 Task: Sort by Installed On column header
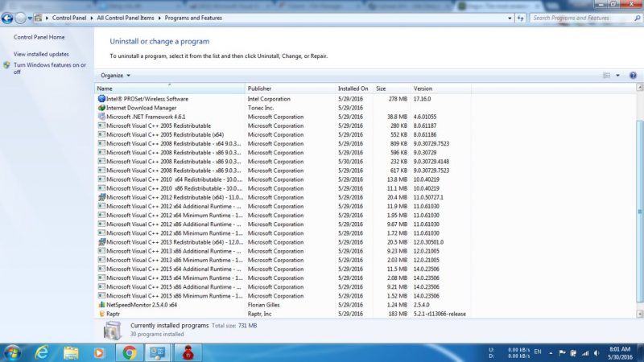pyautogui.click(x=354, y=88)
